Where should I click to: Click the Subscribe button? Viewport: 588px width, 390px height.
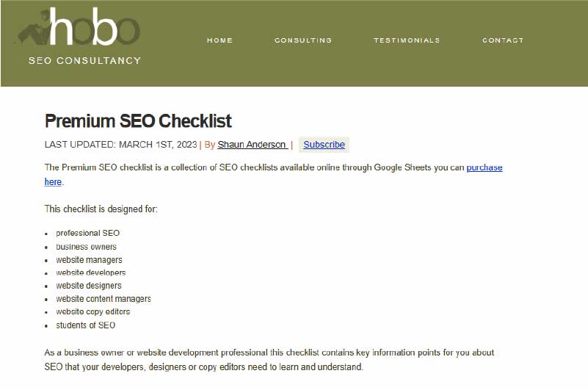point(324,145)
